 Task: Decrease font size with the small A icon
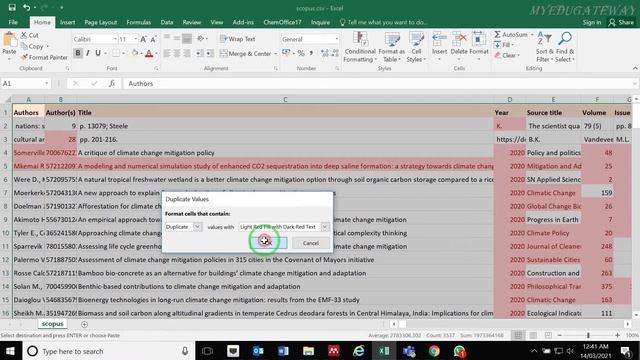click(x=153, y=39)
